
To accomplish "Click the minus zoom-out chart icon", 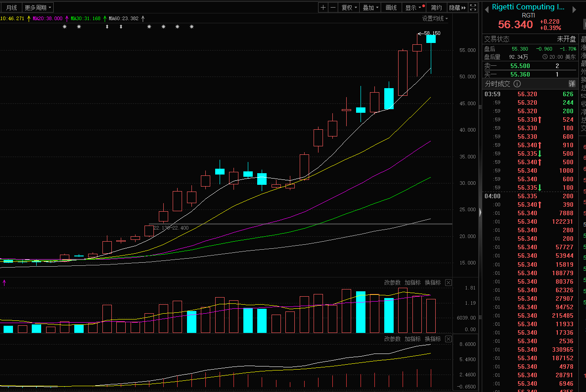I will pos(333,8).
